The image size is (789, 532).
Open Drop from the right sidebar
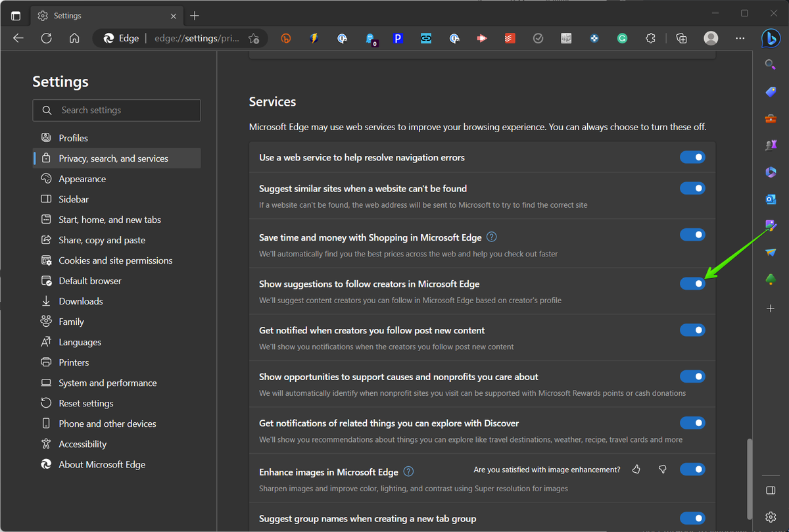point(770,253)
